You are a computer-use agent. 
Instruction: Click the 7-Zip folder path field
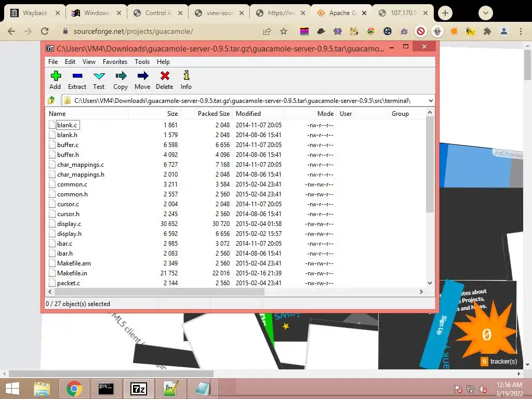(x=247, y=101)
